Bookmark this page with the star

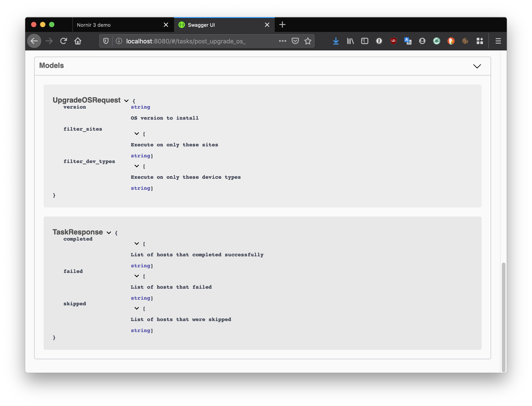308,41
